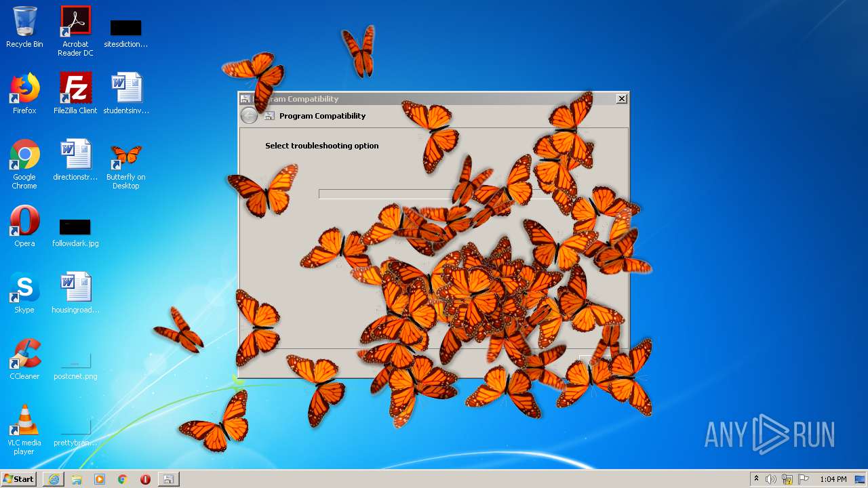Open network status tray icon
This screenshot has width=868, height=488.
[x=787, y=479]
